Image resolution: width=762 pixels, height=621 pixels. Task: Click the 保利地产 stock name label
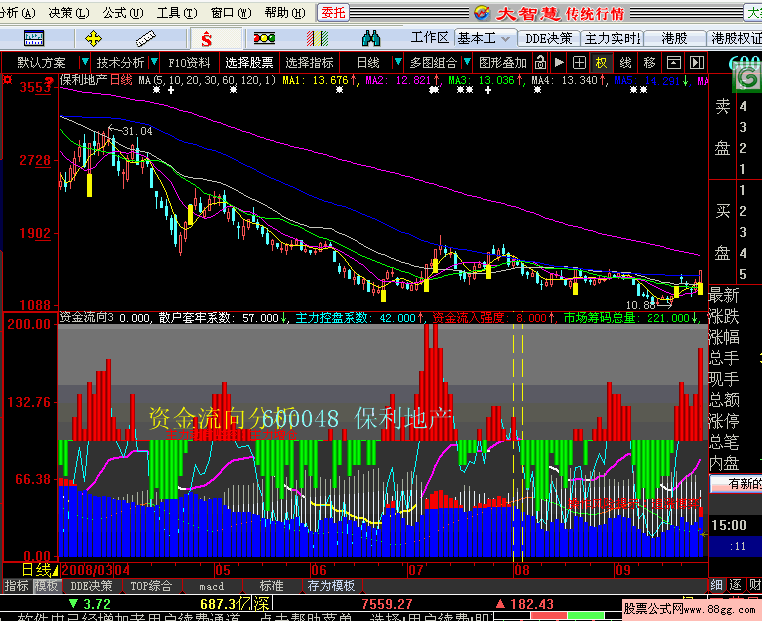83,80
